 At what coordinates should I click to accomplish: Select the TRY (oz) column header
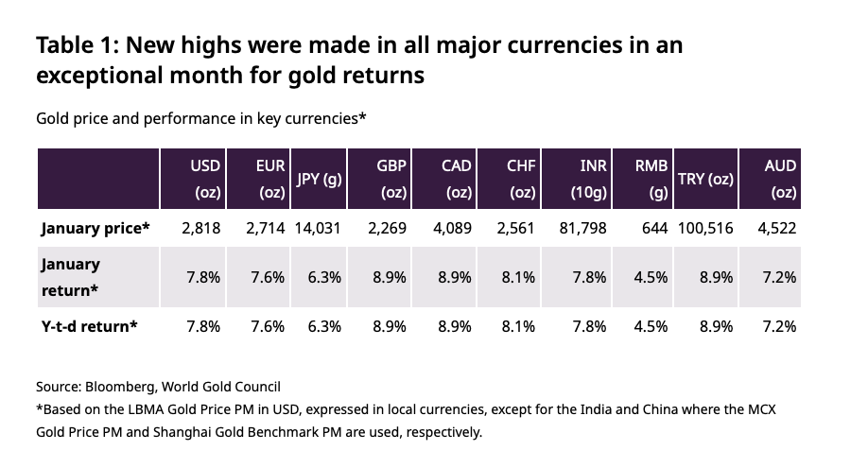[703, 179]
